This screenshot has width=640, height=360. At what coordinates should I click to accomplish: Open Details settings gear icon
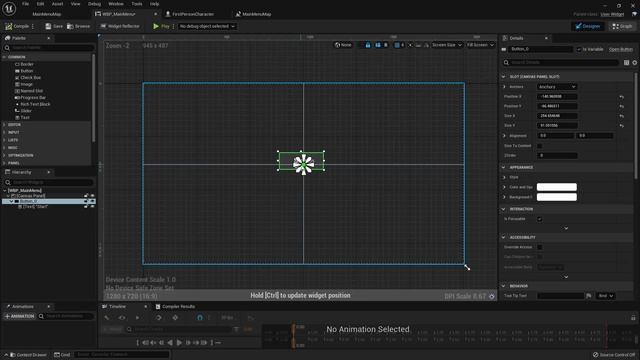click(635, 62)
